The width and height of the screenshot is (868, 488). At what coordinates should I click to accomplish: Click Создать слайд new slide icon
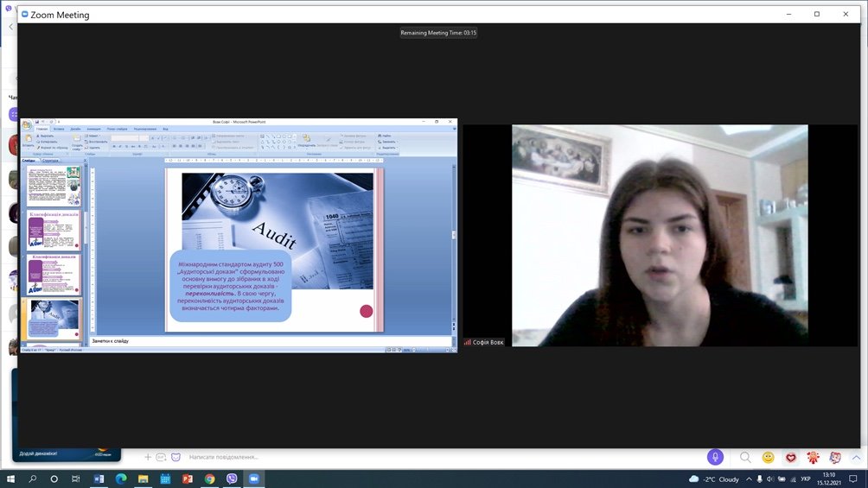point(77,141)
